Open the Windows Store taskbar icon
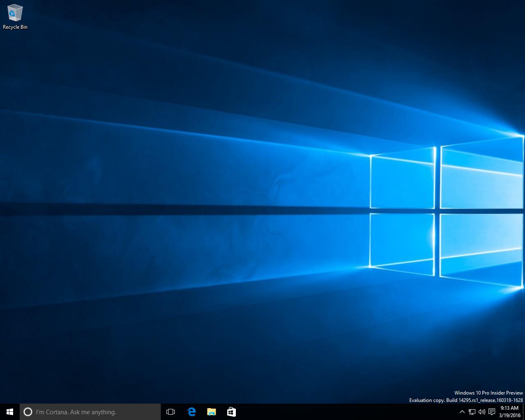 pos(231,412)
